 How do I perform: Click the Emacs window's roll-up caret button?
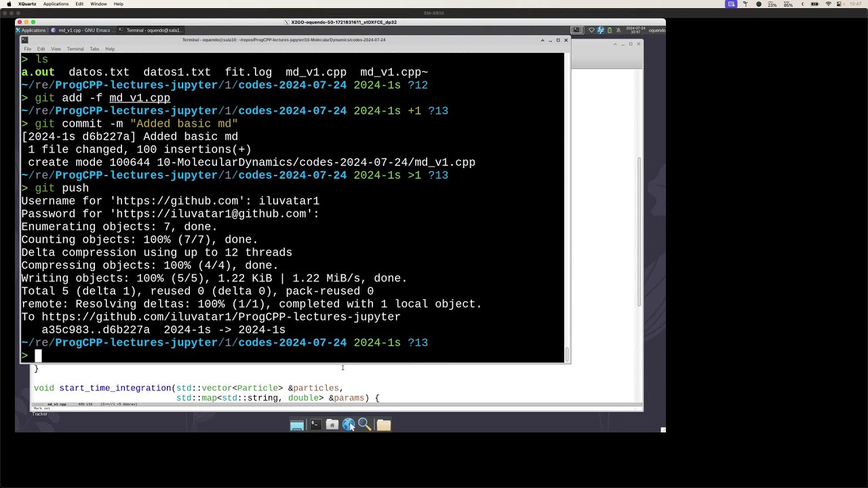615,44
